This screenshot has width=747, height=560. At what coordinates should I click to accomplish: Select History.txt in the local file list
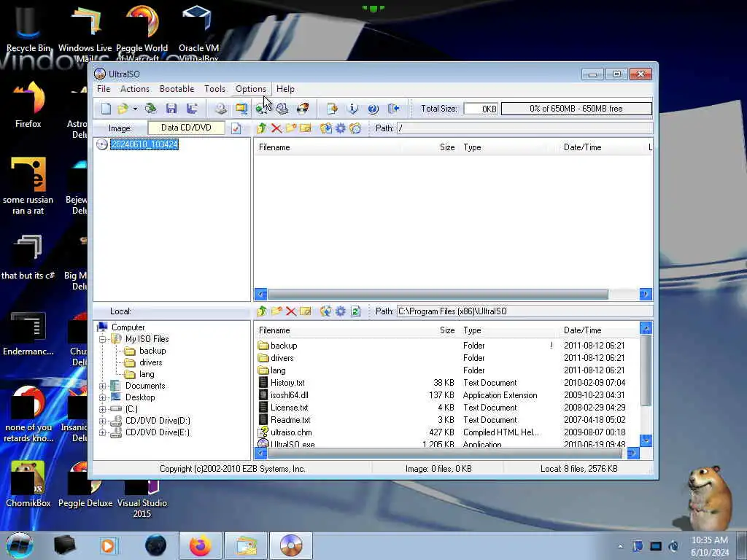(287, 383)
